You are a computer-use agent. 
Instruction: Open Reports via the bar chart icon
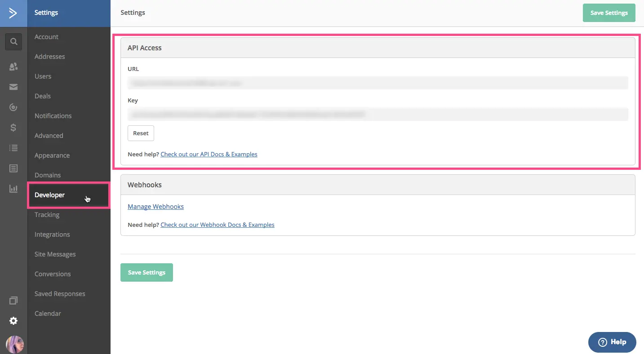coord(13,189)
